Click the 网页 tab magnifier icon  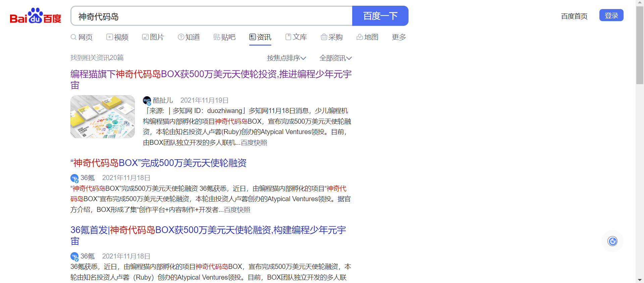[73, 37]
